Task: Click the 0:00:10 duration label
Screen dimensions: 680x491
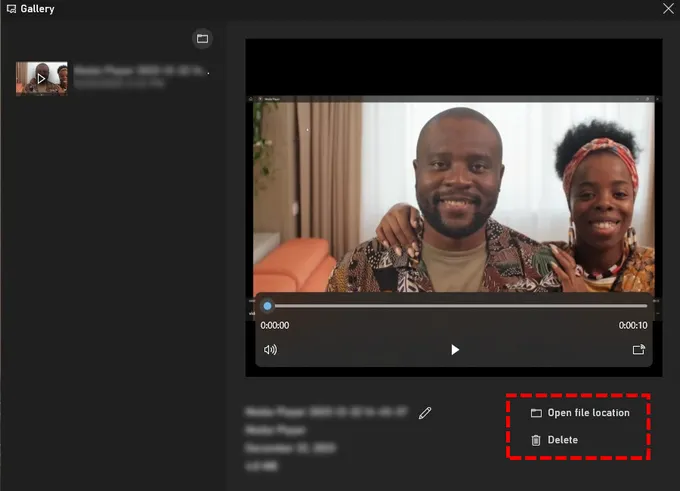Action: [x=633, y=325]
